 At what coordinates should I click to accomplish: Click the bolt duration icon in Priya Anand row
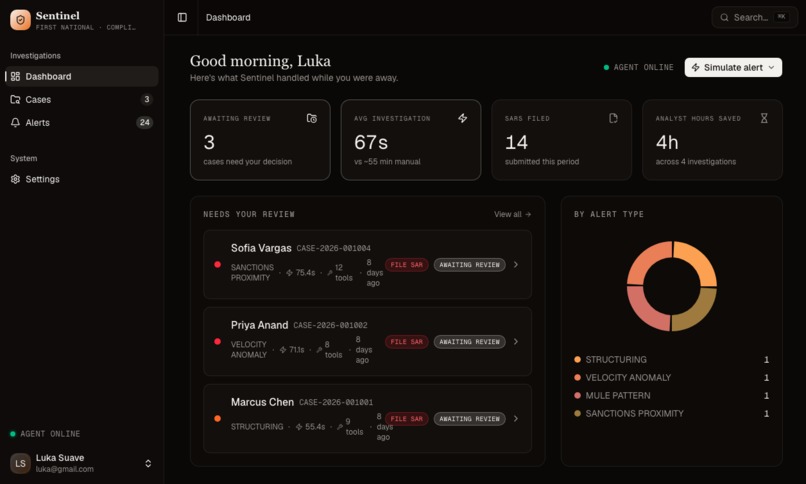click(283, 350)
